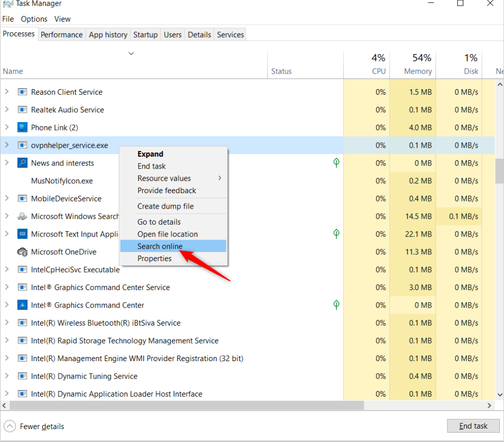Expand the IntelCpHeciSvc Executable row

click(x=7, y=269)
